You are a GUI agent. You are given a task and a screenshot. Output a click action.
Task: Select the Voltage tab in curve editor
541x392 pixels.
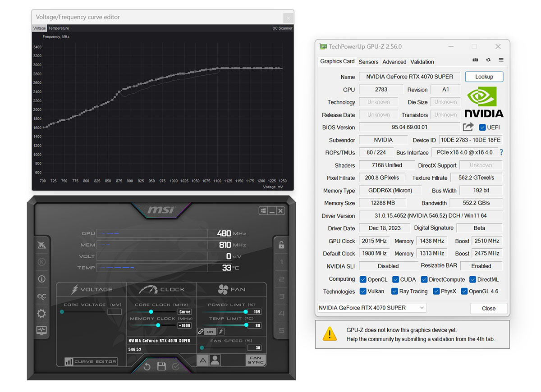point(40,28)
